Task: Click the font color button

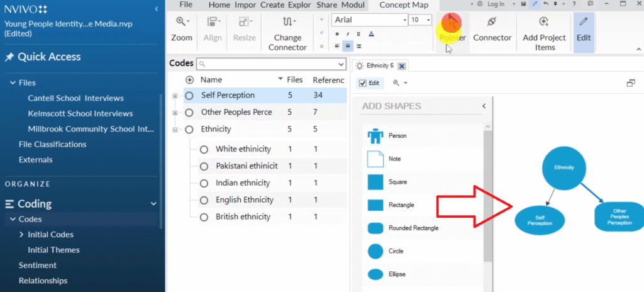Action: click(371, 34)
